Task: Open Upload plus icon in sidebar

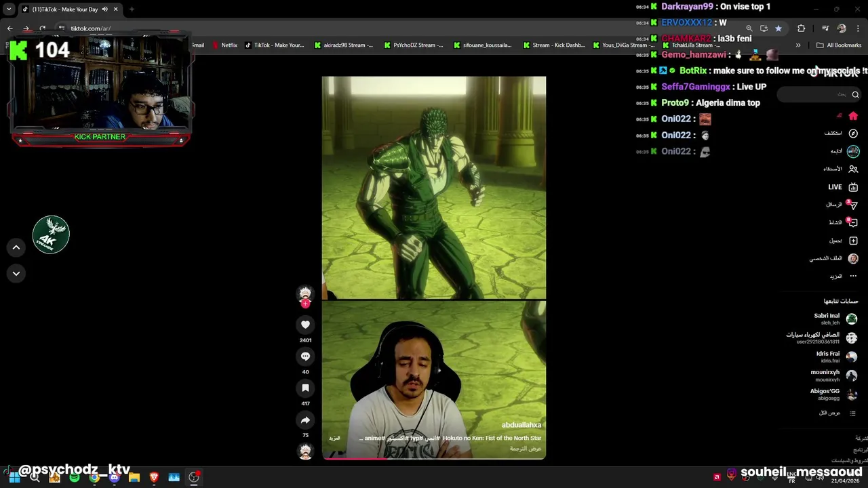Action: (x=853, y=241)
